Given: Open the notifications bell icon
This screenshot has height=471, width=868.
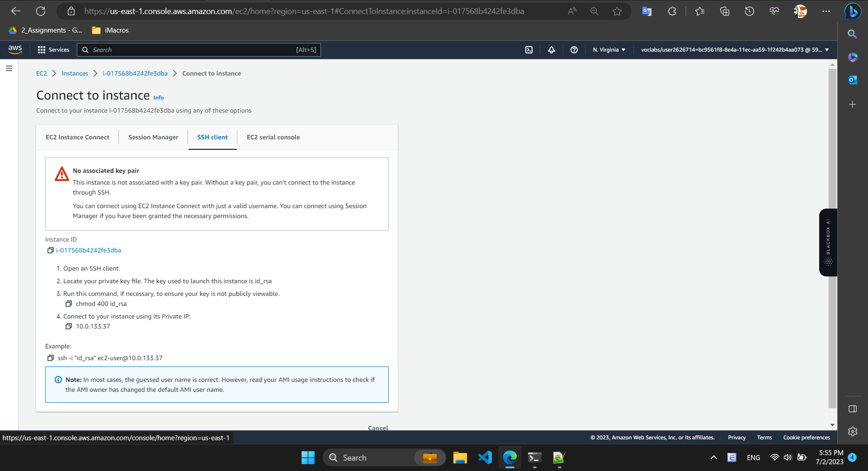Looking at the screenshot, I should 551,50.
